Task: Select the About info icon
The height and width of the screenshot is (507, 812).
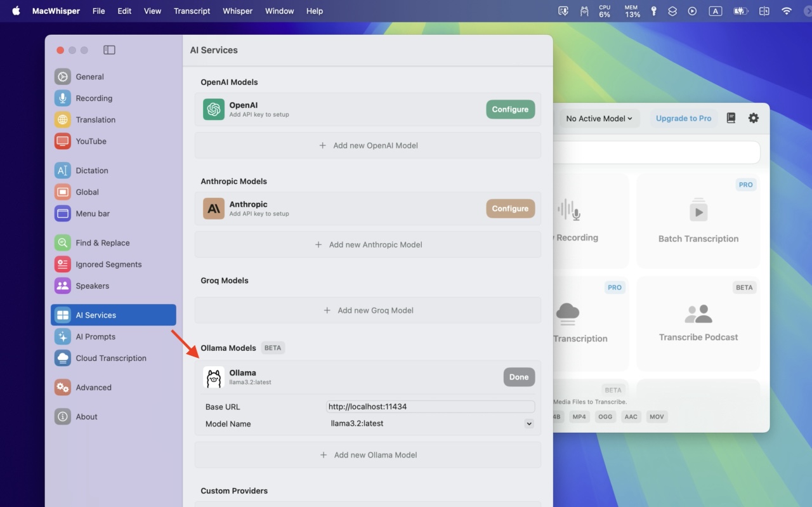Action: click(x=62, y=417)
